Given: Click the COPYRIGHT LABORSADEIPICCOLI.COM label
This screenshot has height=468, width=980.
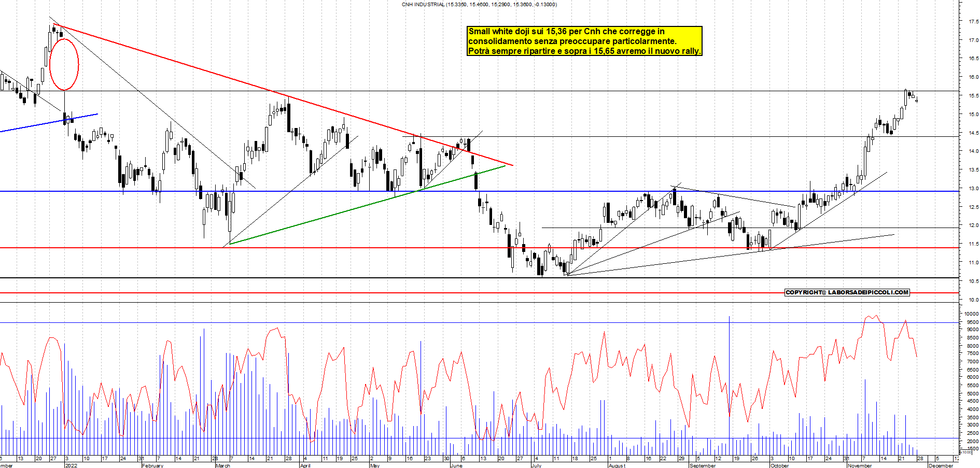Looking at the screenshot, I should (847, 292).
